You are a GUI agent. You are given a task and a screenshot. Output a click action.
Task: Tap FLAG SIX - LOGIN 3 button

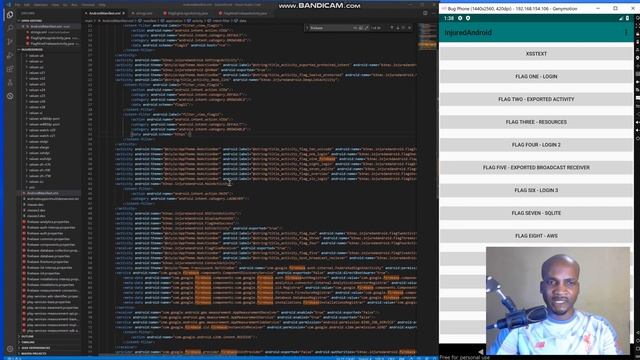tap(536, 190)
